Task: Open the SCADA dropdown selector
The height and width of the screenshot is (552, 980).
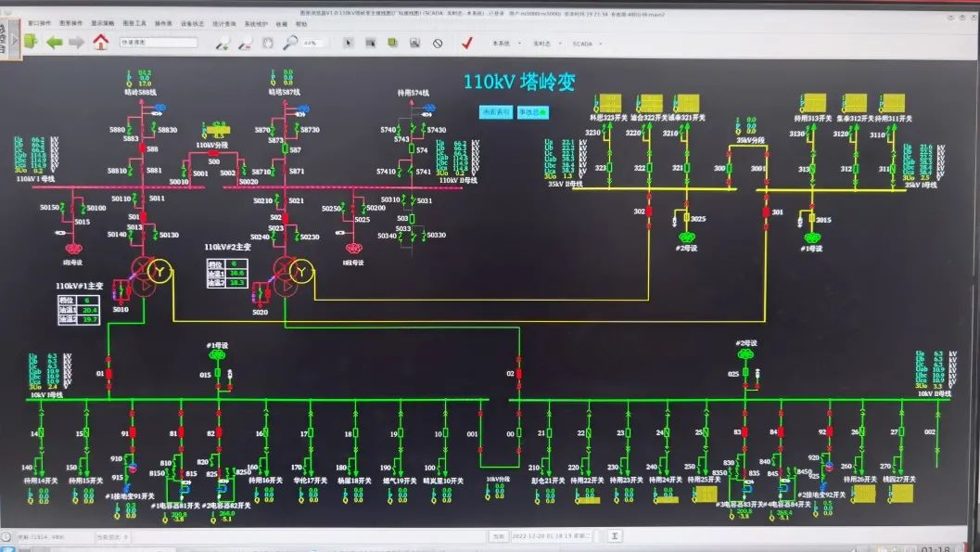Action: pyautogui.click(x=585, y=43)
